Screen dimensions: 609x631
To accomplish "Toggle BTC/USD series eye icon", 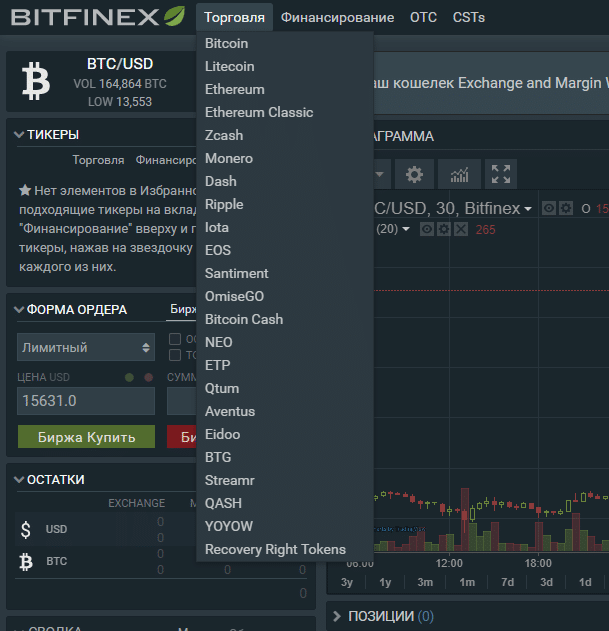I will 548,208.
